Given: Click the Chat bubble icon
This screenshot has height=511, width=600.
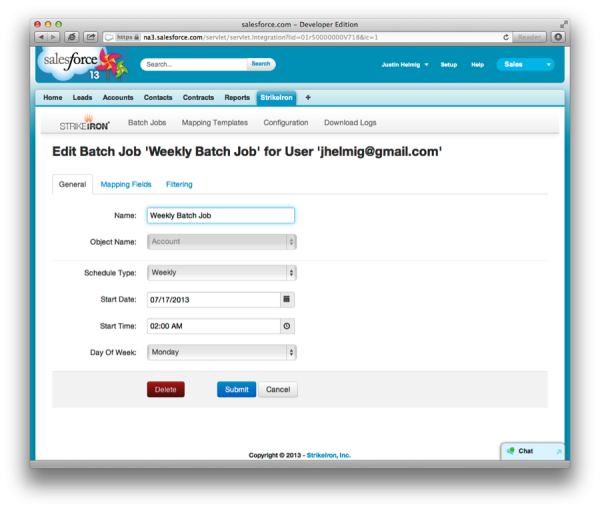Looking at the screenshot, I should 510,451.
